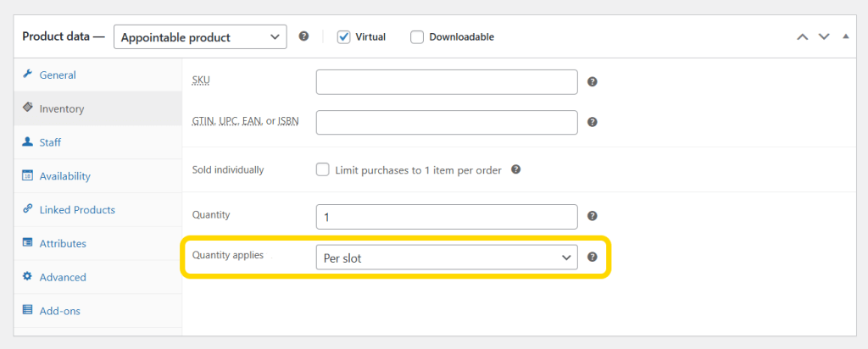The width and height of the screenshot is (868, 349).
Task: Click the help icon beside Quantity field
Action: (593, 216)
